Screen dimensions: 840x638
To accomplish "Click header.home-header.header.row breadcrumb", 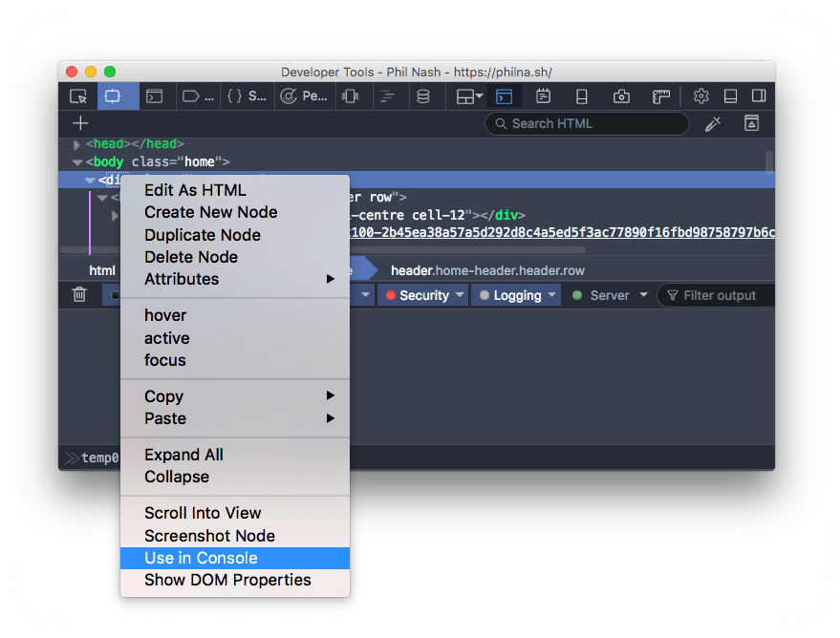I will [x=487, y=271].
